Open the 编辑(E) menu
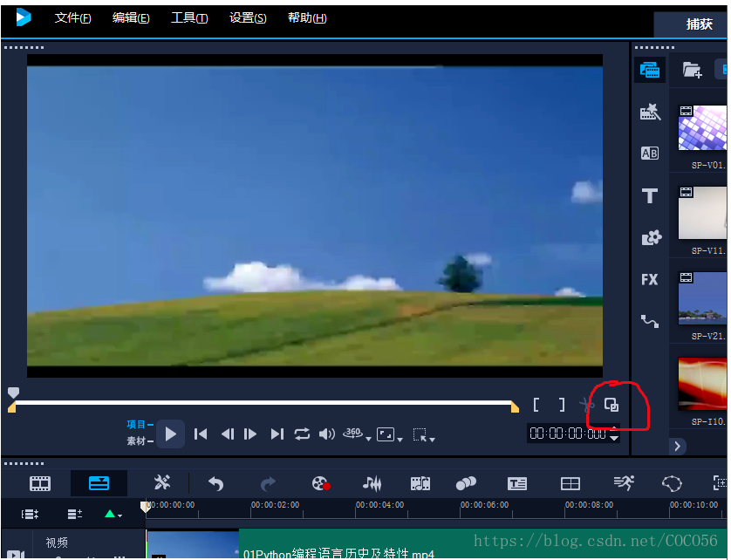Screen dimensions: 731x560 click(131, 18)
